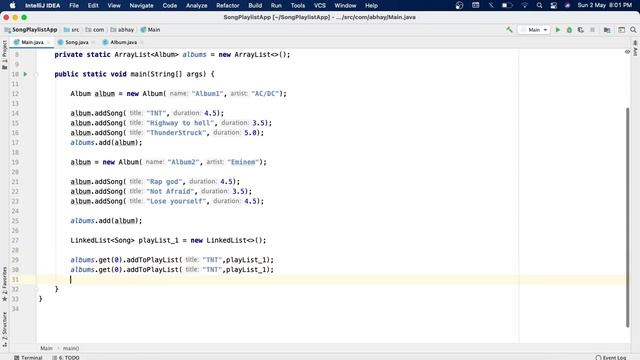
Task: Click the com package breadcrumb
Action: pyautogui.click(x=95, y=30)
